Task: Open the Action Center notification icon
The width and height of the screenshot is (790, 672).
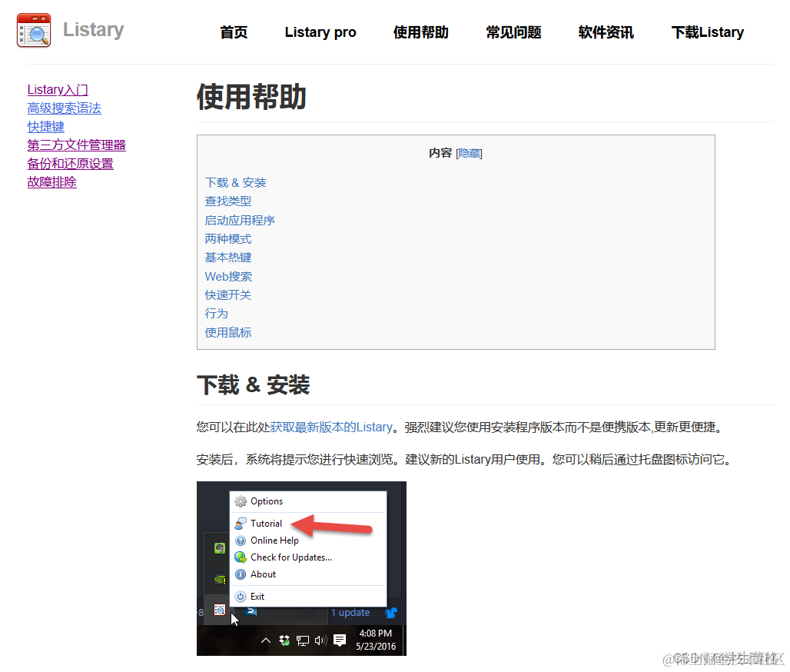Action: coord(339,640)
